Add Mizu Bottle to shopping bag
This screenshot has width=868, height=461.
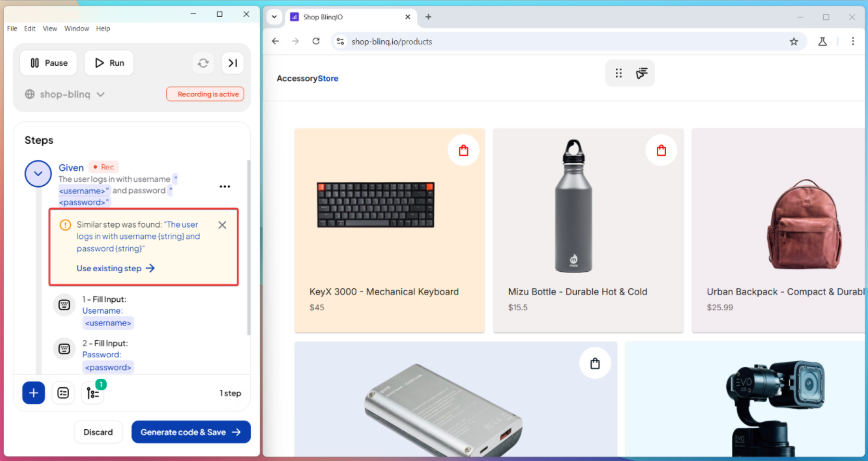click(661, 151)
